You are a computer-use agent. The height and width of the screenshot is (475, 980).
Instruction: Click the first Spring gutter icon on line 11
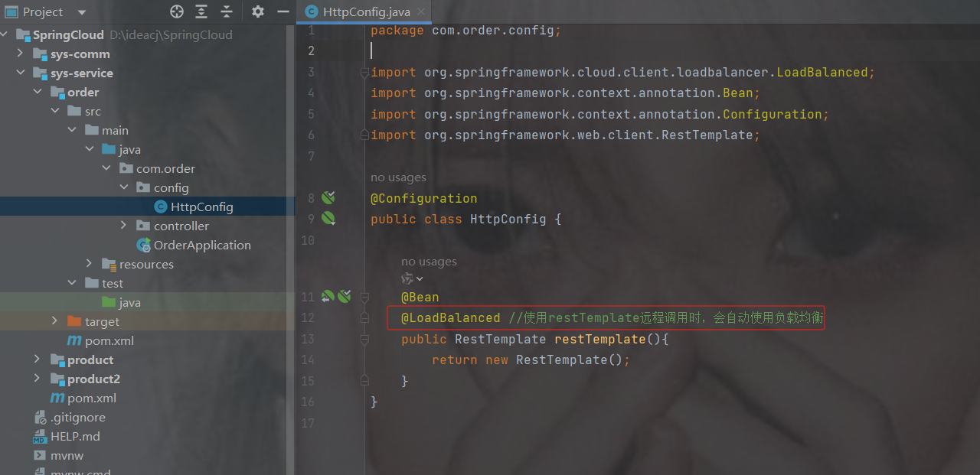pyautogui.click(x=328, y=297)
